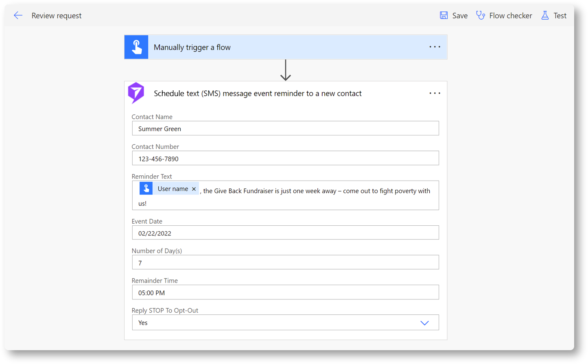Click the User name token icon

click(146, 188)
